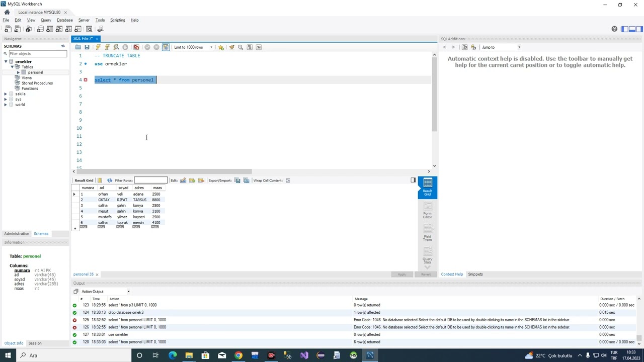Switch to Form Editor result view
This screenshot has height=362, width=644.
428,210
